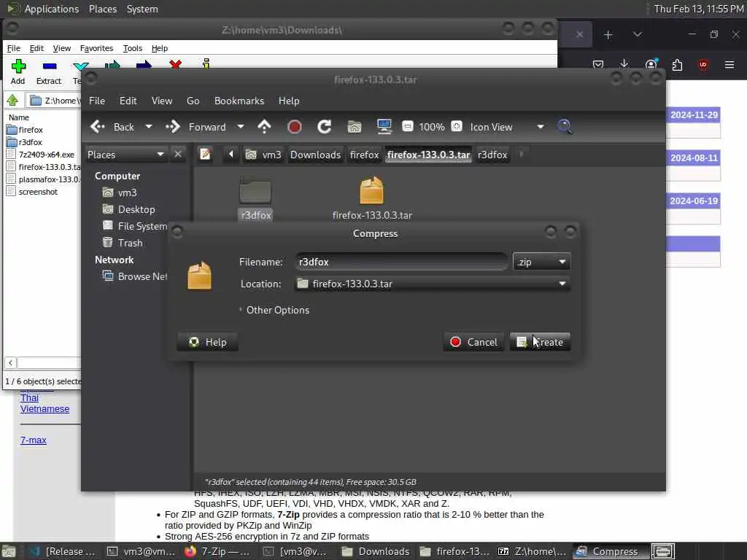Open the View menu in file manager
The width and height of the screenshot is (747, 560).
pos(162,101)
